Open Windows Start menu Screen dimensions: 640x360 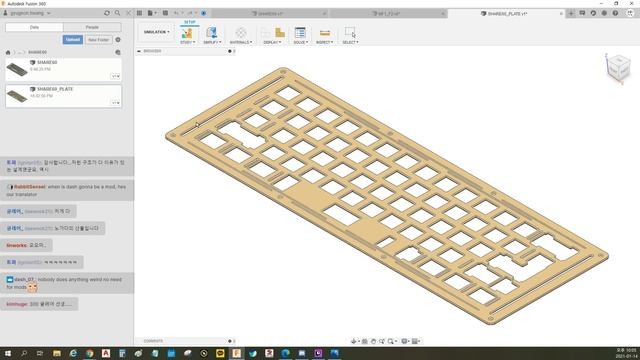coord(8,353)
